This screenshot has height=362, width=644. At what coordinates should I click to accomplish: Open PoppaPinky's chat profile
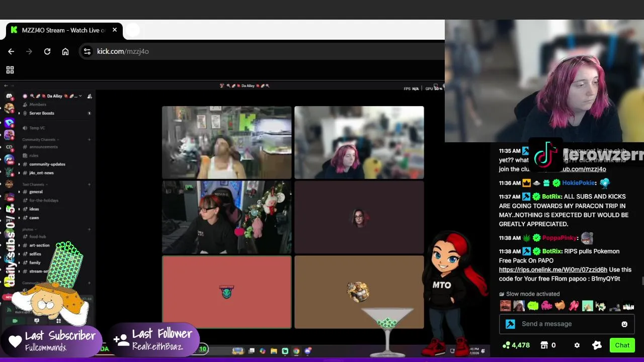(x=559, y=238)
